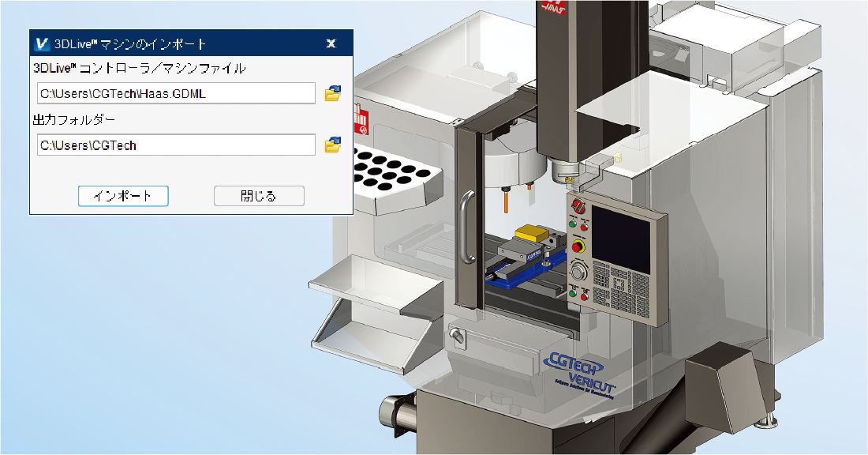Close the 3DLive machine import dialog
Image resolution: width=868 pixels, height=455 pixels.
coord(331,43)
